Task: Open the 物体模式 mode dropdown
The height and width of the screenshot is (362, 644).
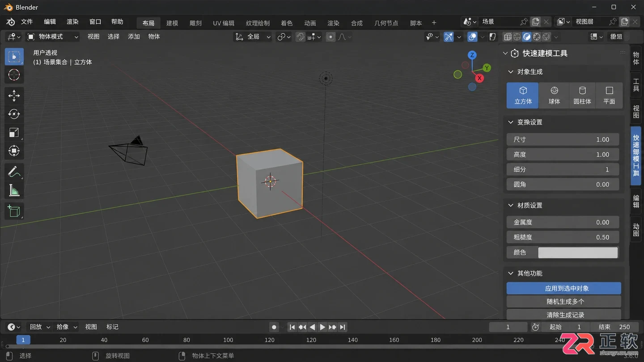Action: (x=52, y=37)
